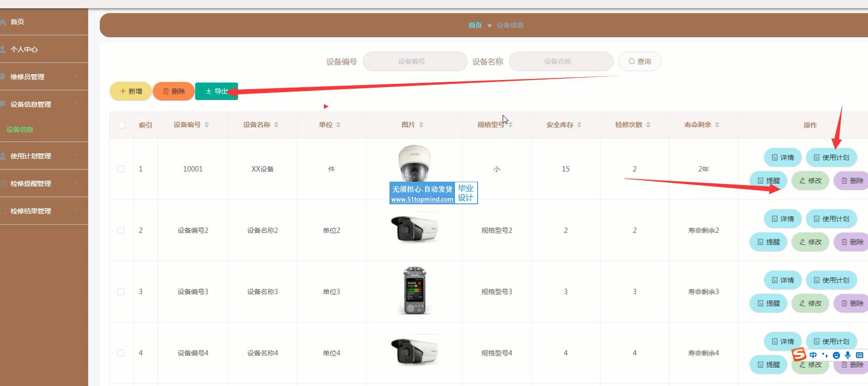Focus the 设备名称 search field
The image size is (868, 386).
561,61
